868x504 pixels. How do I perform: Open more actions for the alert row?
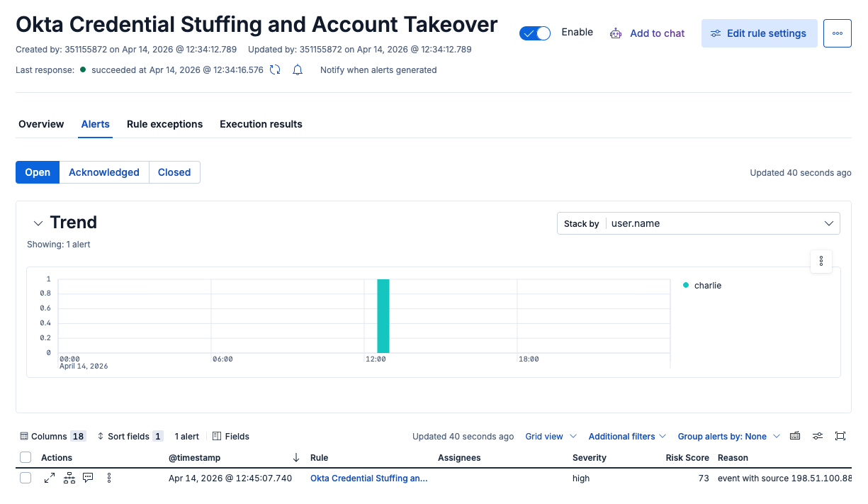tap(109, 478)
